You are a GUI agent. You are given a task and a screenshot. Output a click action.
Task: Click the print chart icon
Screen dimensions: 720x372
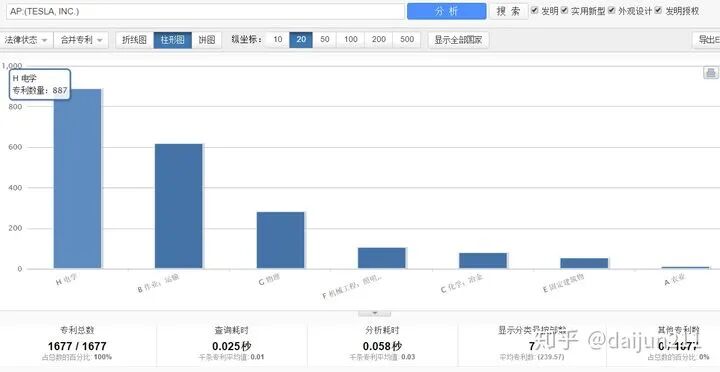point(711,73)
